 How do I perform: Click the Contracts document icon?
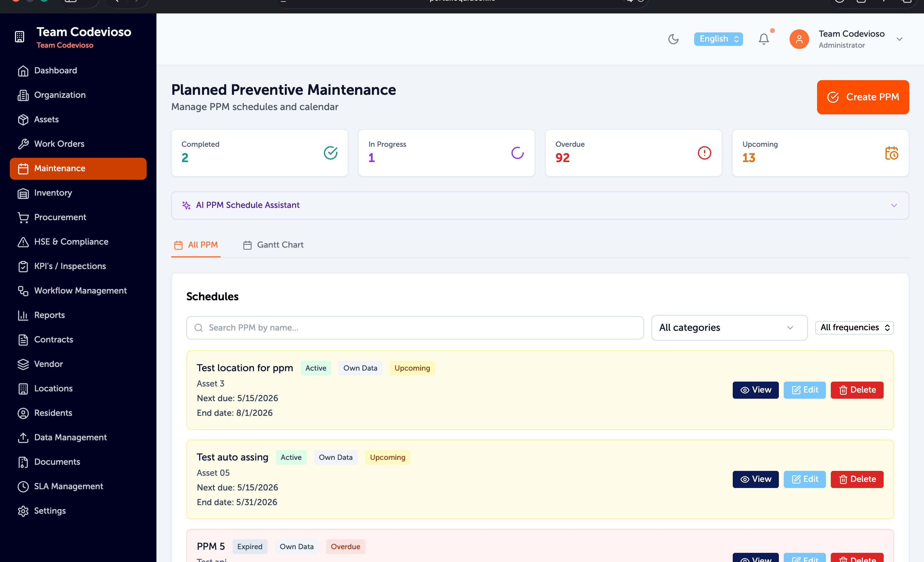pos(23,339)
